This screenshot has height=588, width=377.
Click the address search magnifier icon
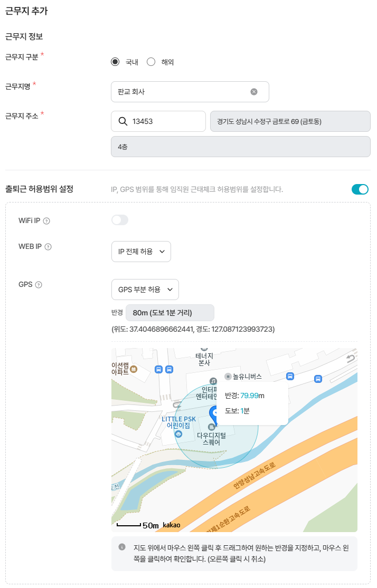[122, 121]
